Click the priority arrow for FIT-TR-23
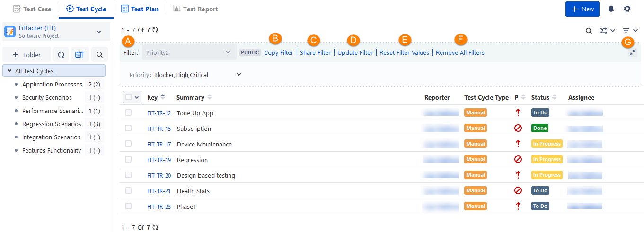Image resolution: width=644 pixels, height=232 pixels. pyautogui.click(x=518, y=206)
